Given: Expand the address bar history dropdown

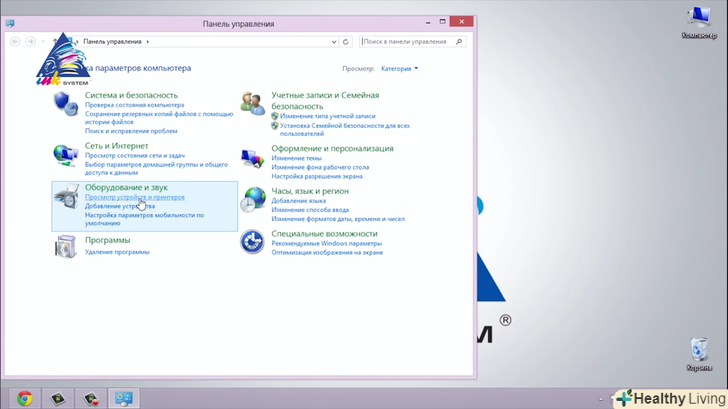Looking at the screenshot, I should [334, 42].
